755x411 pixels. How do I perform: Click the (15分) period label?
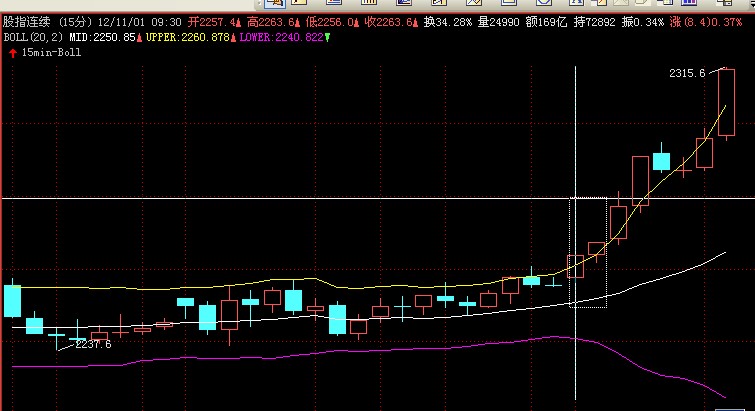click(x=75, y=22)
